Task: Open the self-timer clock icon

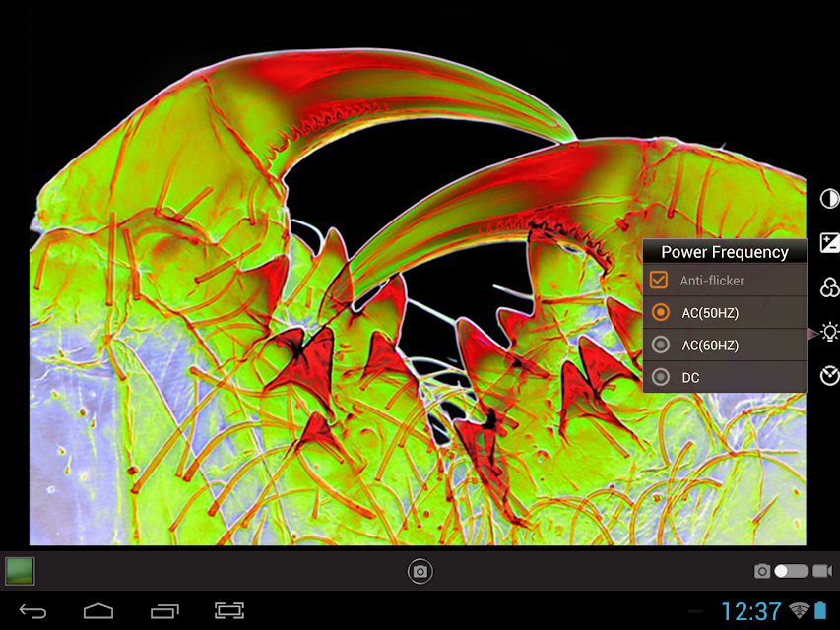Action: tap(829, 376)
